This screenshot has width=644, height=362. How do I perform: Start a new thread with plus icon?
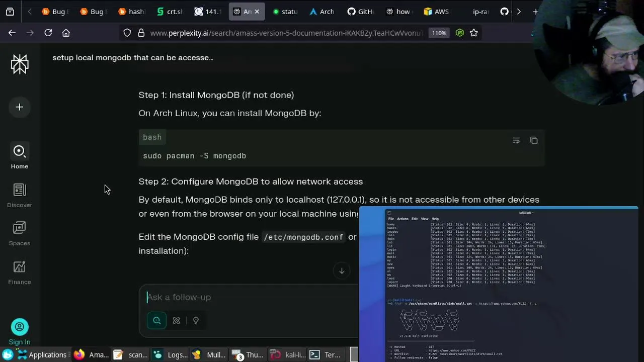click(x=20, y=107)
